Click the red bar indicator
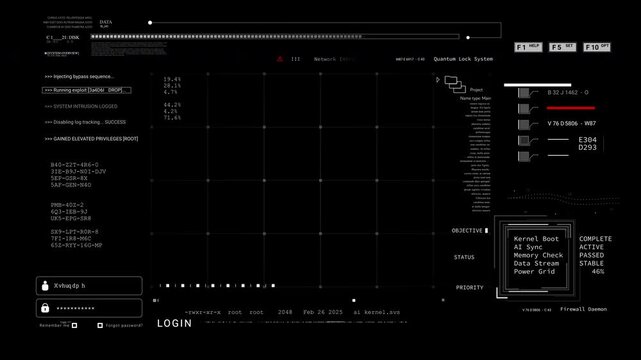This screenshot has width=641, height=360. [571, 108]
